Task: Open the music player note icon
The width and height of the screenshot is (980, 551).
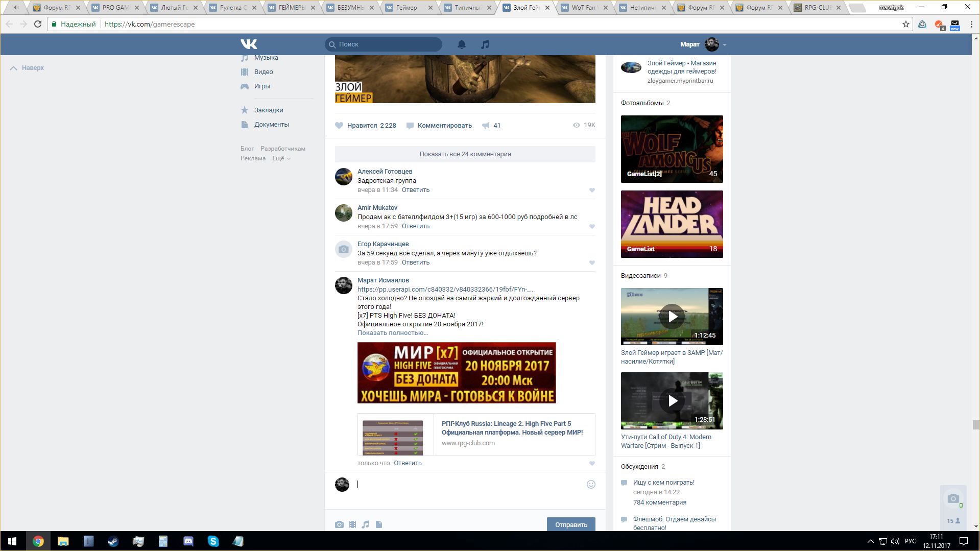Action: click(x=485, y=44)
